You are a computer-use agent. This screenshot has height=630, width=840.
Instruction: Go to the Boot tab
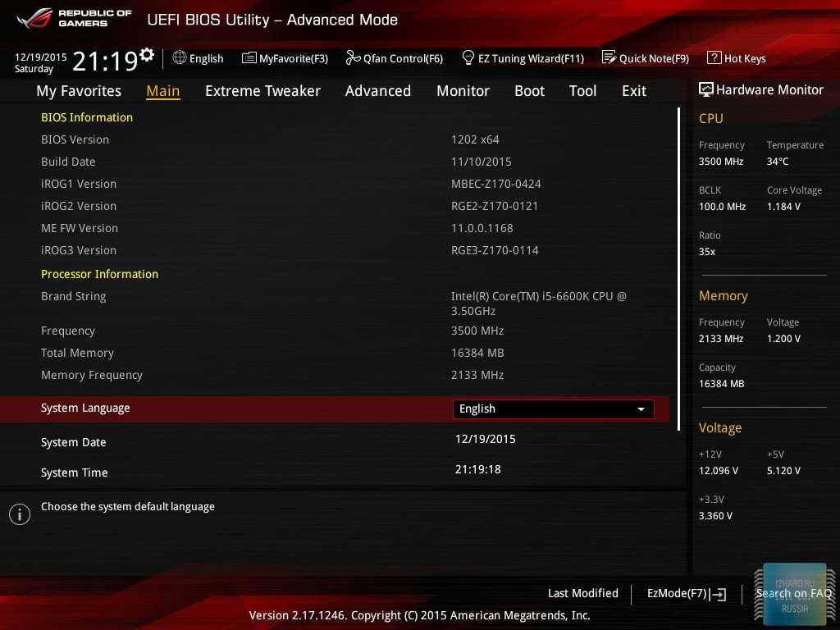point(529,91)
